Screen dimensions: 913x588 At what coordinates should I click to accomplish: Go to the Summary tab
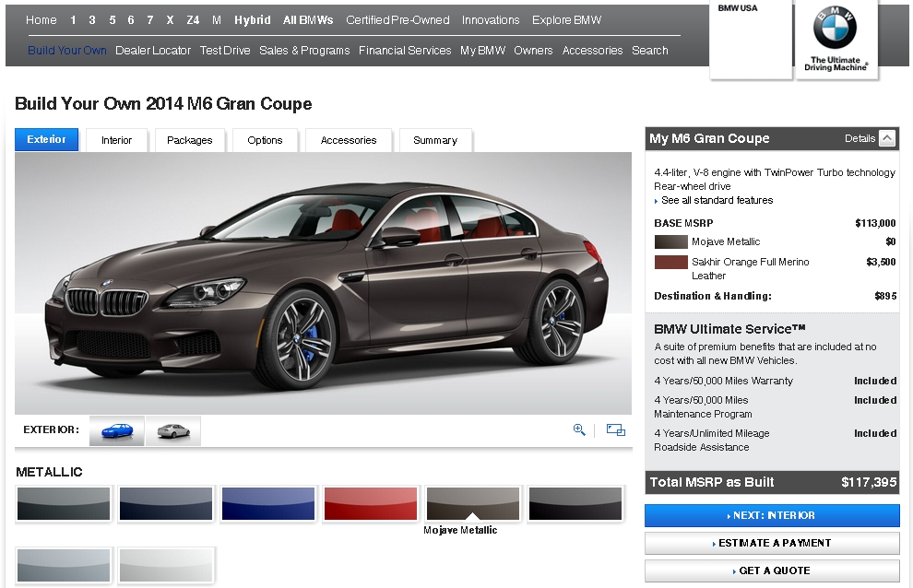pyautogui.click(x=435, y=140)
